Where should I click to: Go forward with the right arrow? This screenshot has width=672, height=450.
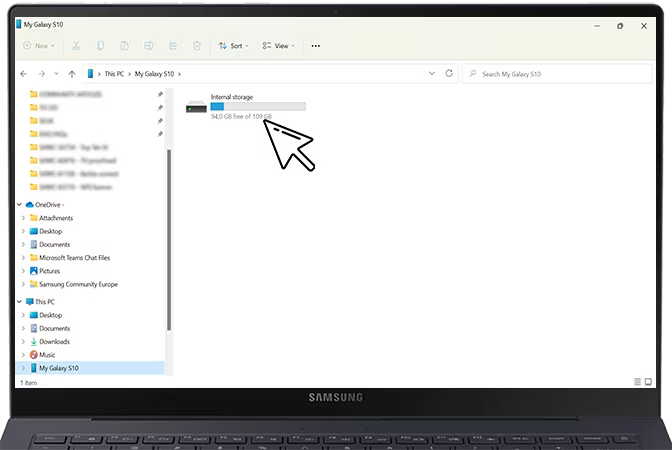(x=41, y=74)
